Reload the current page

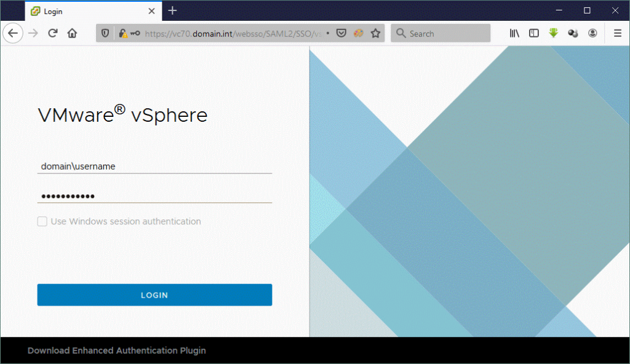tap(53, 33)
